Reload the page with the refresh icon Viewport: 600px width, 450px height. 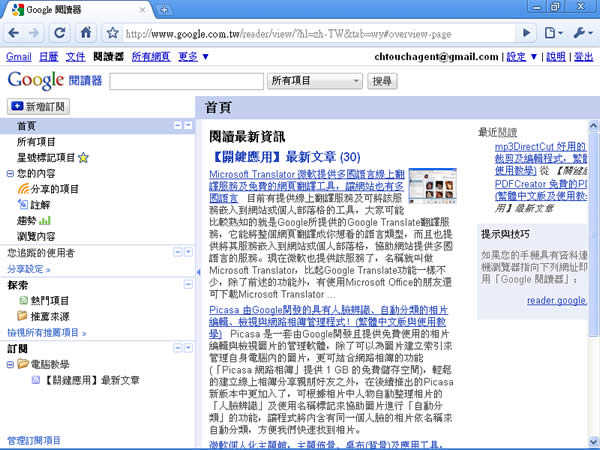tap(59, 33)
